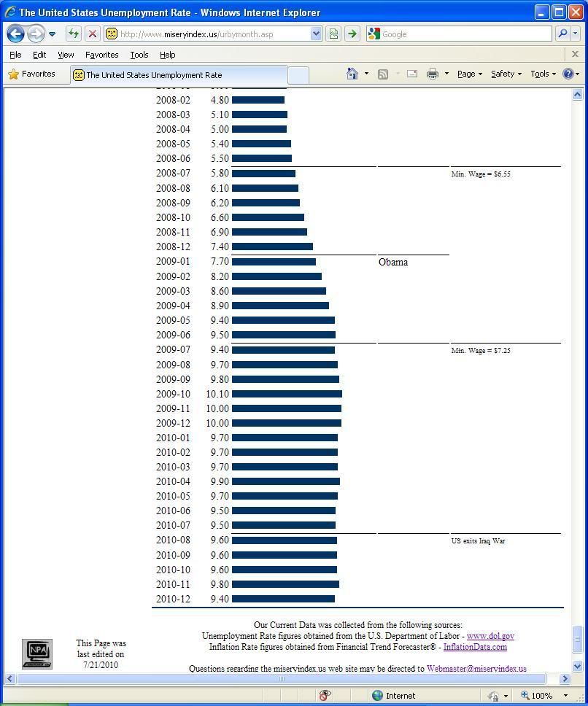The width and height of the screenshot is (588, 706).
Task: Open the Tools menu in menu bar
Action: 139,55
